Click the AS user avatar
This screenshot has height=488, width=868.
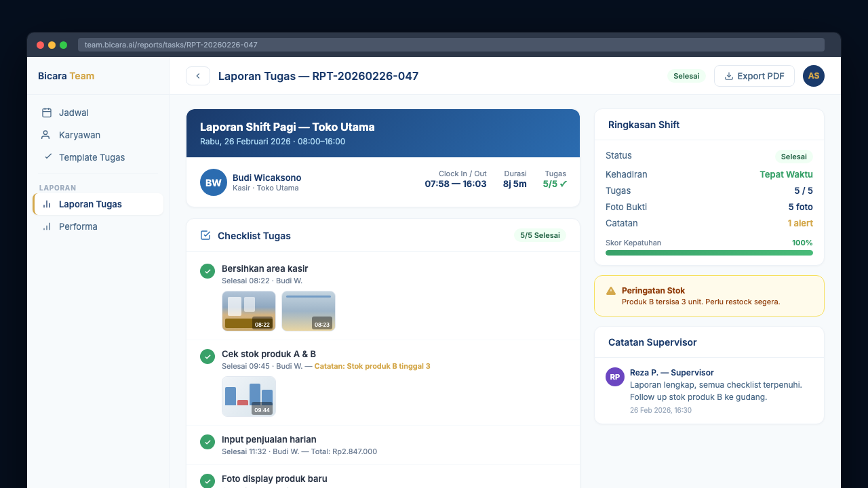click(x=813, y=76)
